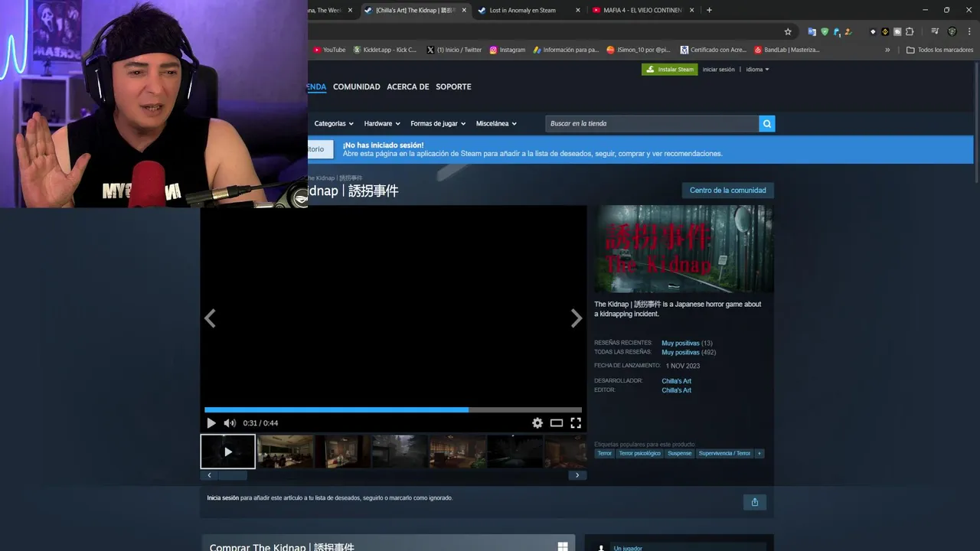The height and width of the screenshot is (551, 980).
Task: Show more bookmarks with chevron
Action: tap(887, 51)
